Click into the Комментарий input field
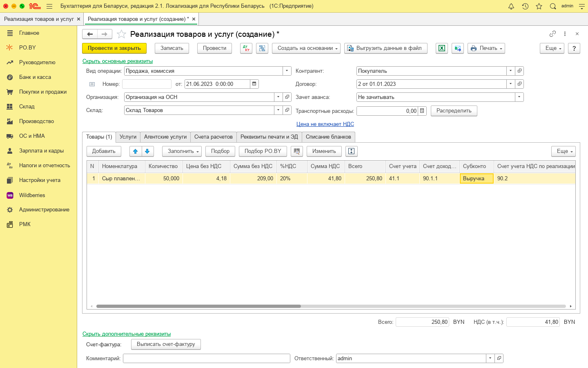Screen dimensions: 588x368 207,359
